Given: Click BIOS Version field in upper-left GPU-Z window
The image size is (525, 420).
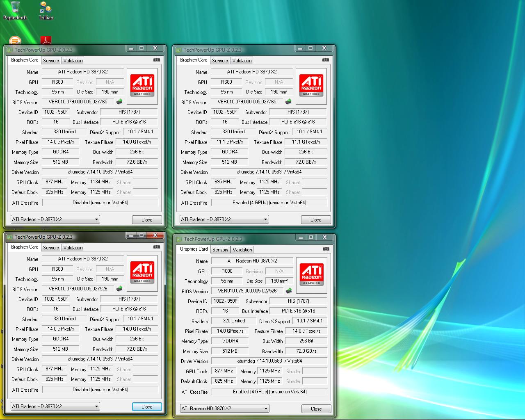Looking at the screenshot, I should pos(78,102).
